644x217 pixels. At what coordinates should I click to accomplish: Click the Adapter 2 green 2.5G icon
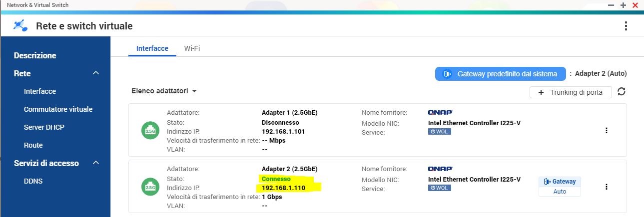tap(150, 187)
